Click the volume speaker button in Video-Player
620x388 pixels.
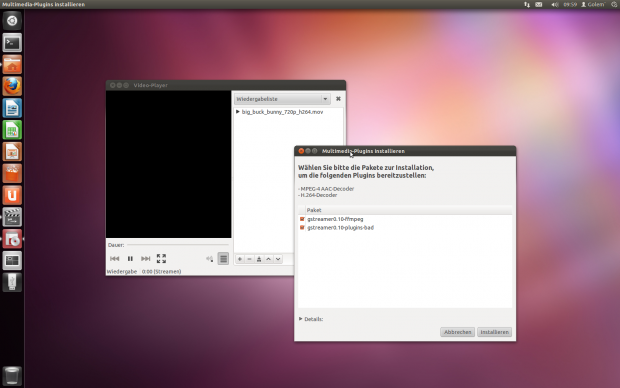[x=210, y=259]
